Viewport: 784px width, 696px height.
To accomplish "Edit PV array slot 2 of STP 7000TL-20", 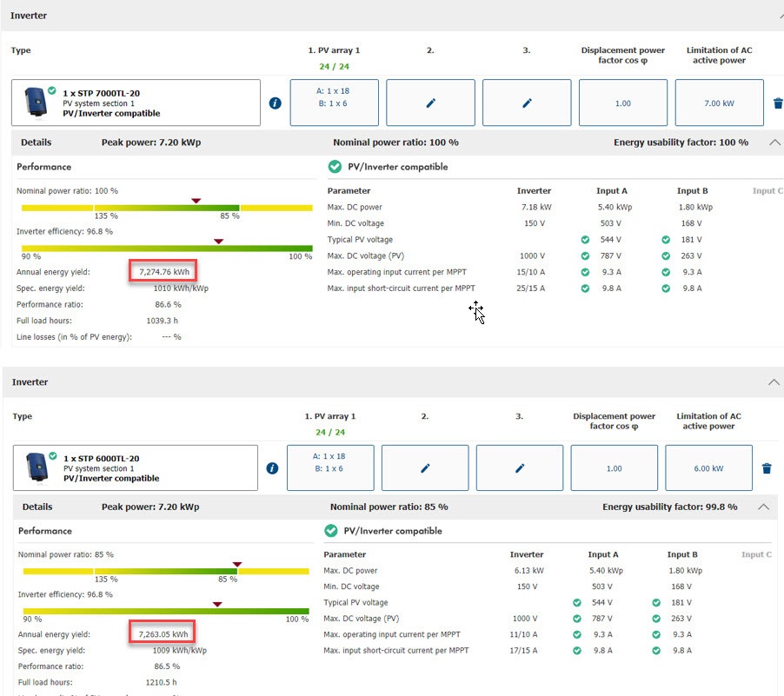I will point(430,103).
